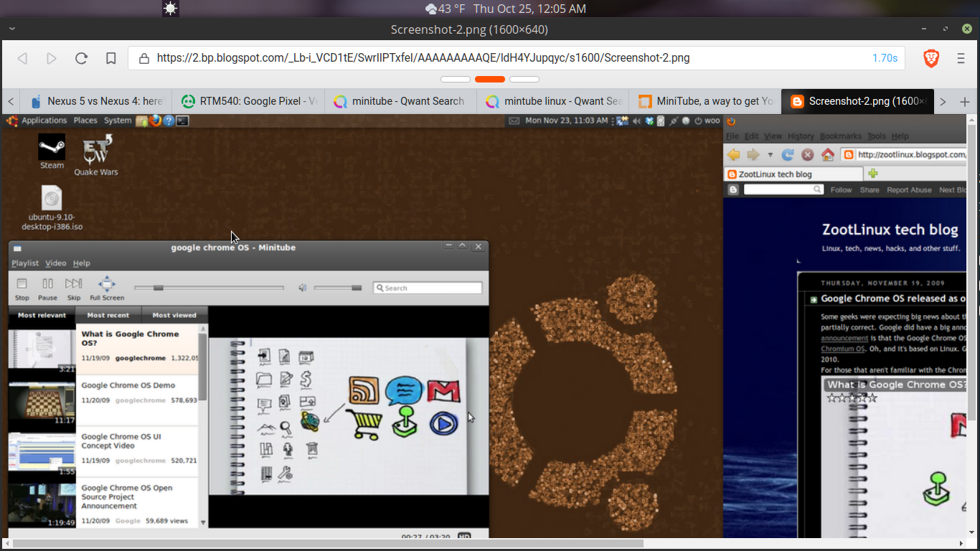Bookmark this page with the bookmark icon
Screen dimensions: 980x551
pos(110,58)
